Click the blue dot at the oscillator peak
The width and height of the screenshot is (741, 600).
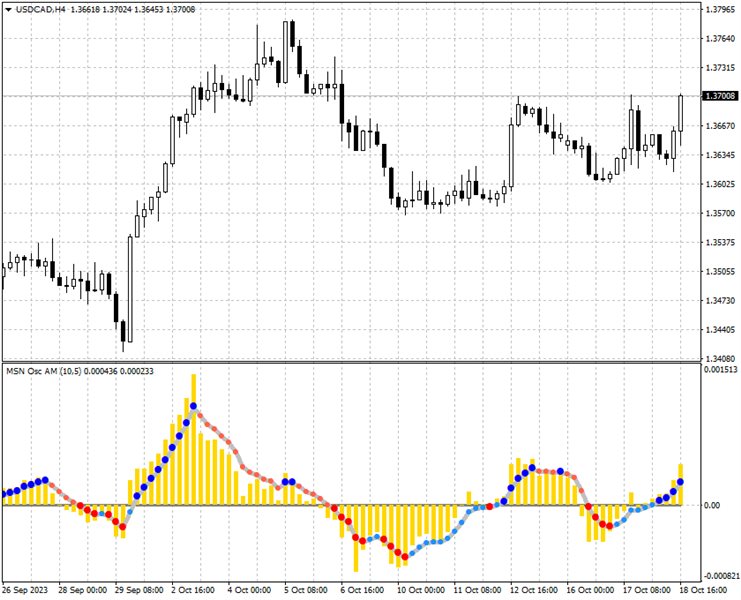point(191,405)
